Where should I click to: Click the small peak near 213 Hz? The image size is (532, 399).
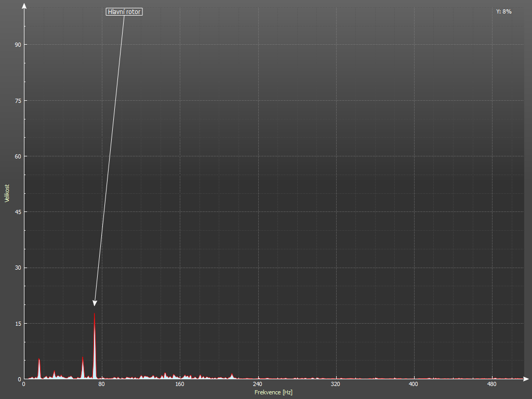(232, 375)
